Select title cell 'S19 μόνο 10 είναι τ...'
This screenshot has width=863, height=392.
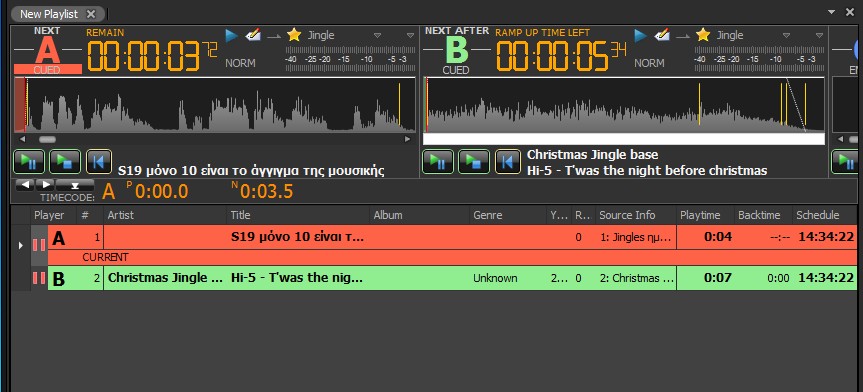(x=297, y=238)
